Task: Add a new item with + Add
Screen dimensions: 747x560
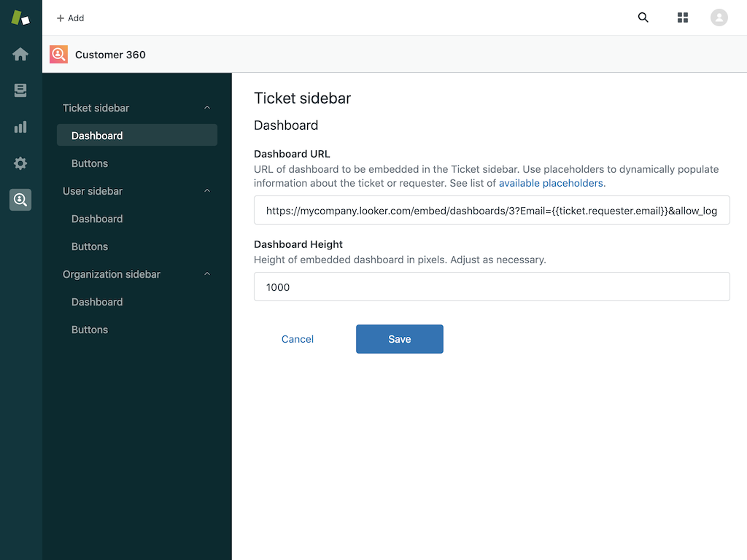Action: click(x=71, y=18)
